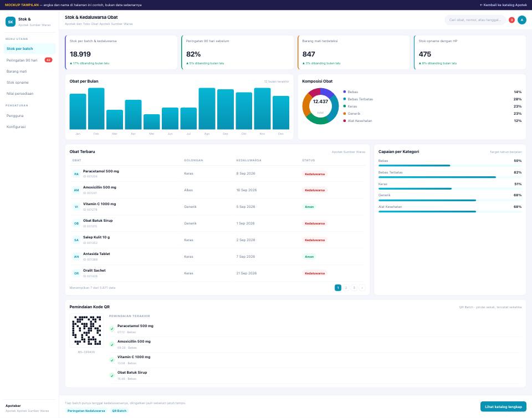Click the GOLONGAN column header
The width and height of the screenshot is (532, 418).
(193, 160)
